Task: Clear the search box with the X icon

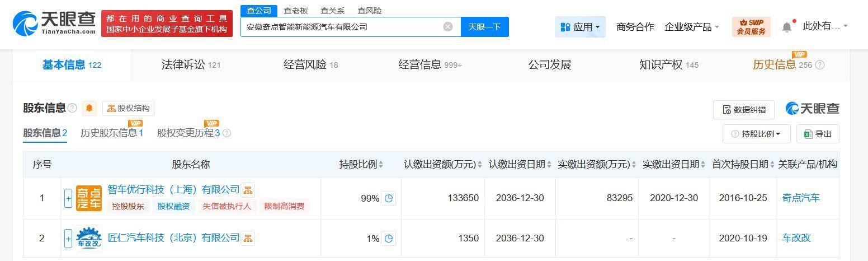Action: 448,27
